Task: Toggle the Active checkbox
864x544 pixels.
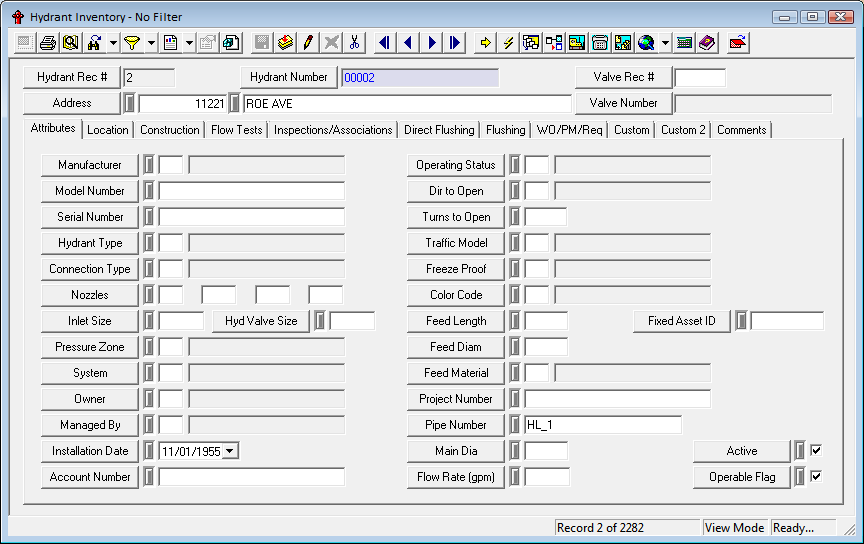Action: pos(816,451)
